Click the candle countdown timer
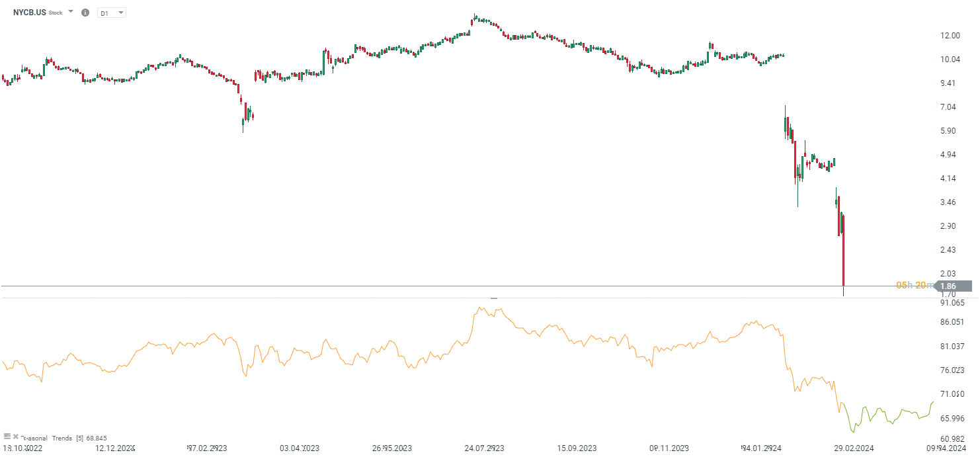 [914, 286]
